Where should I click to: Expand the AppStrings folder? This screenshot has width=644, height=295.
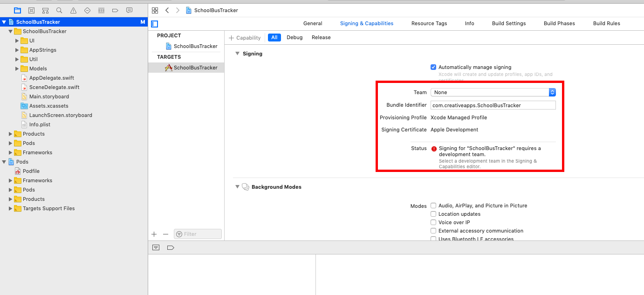click(17, 50)
